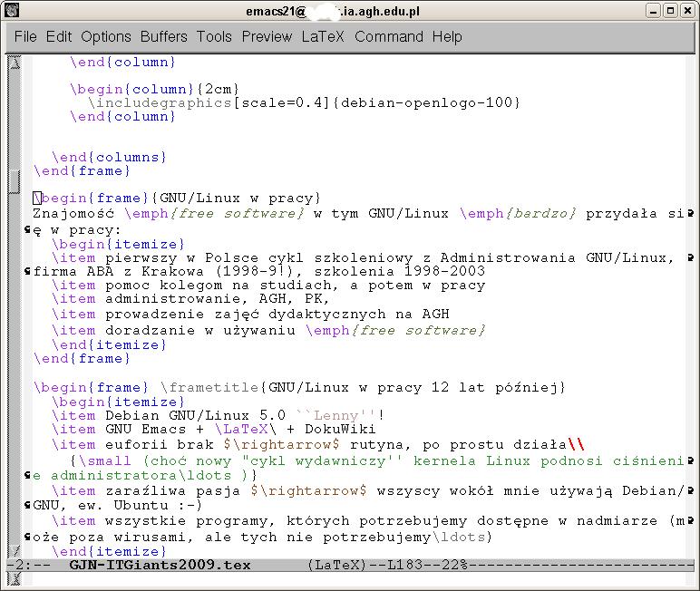Open the Preview menu
Image resolution: width=700 pixels, height=591 pixels.
[267, 36]
